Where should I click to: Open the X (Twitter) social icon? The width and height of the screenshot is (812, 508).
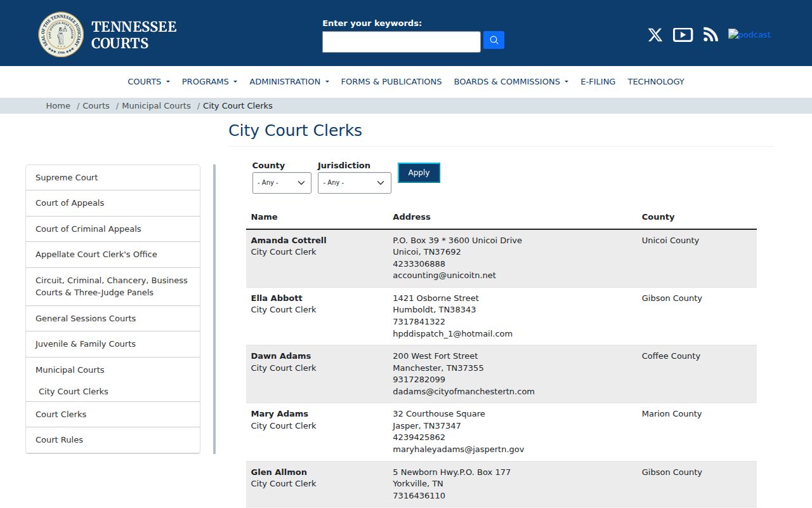655,35
